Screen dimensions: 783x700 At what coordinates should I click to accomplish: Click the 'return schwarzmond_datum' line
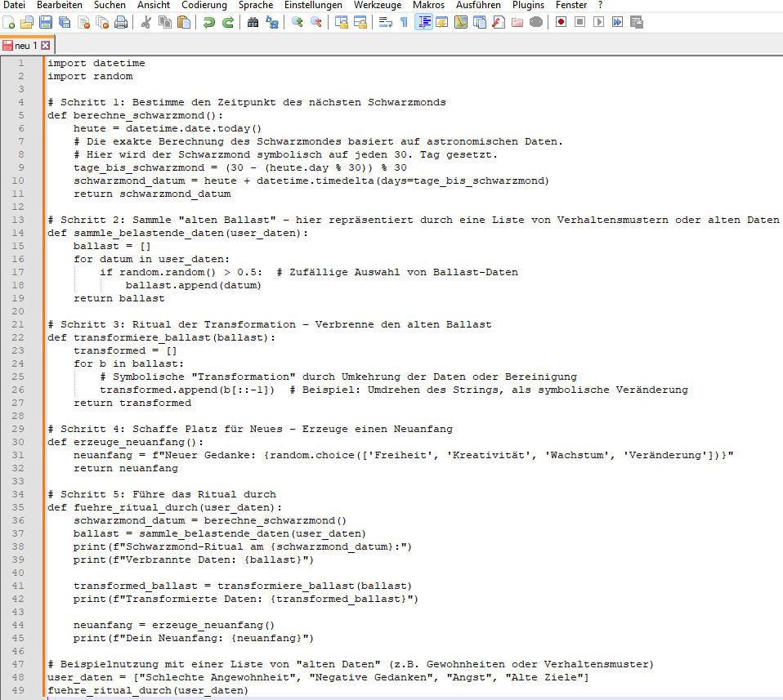point(152,194)
